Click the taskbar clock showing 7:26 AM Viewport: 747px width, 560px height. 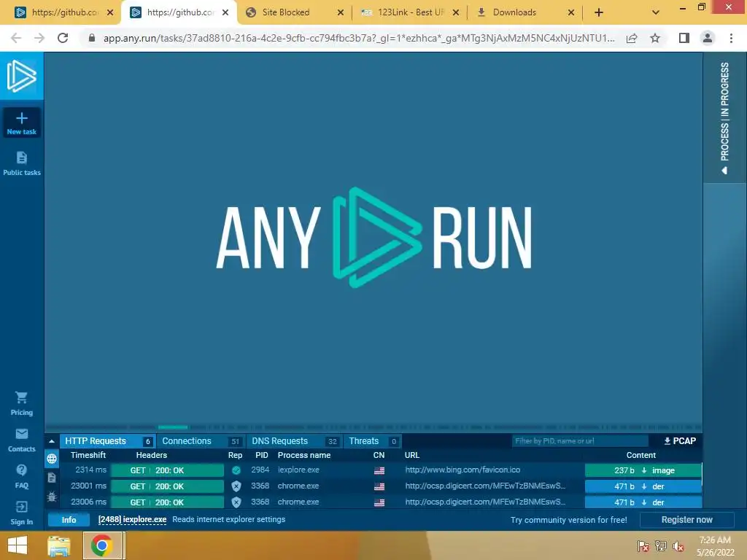point(715,540)
